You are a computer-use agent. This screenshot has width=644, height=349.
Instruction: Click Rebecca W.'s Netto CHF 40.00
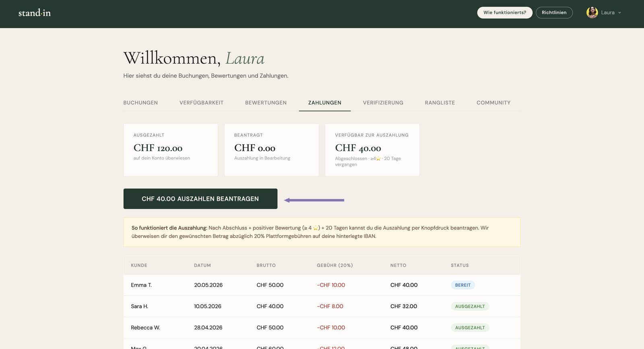(x=404, y=328)
